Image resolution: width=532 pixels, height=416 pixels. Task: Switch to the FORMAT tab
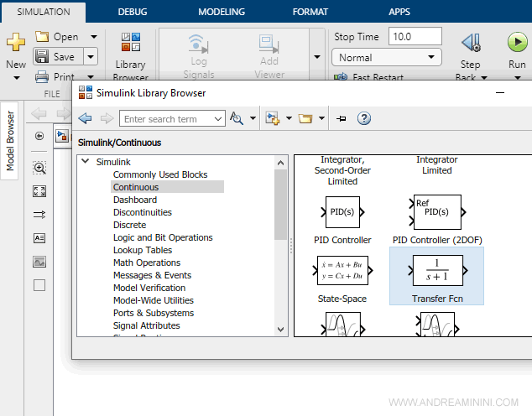point(310,12)
